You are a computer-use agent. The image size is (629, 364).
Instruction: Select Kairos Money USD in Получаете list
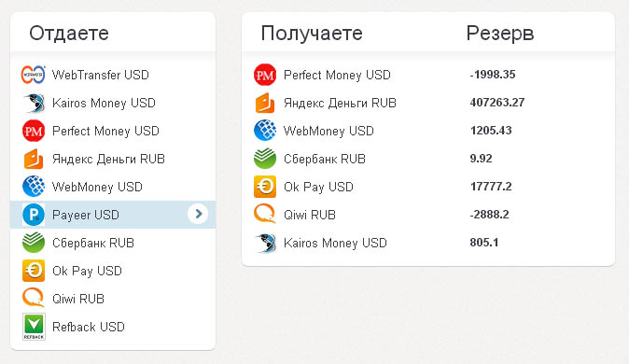click(x=428, y=243)
